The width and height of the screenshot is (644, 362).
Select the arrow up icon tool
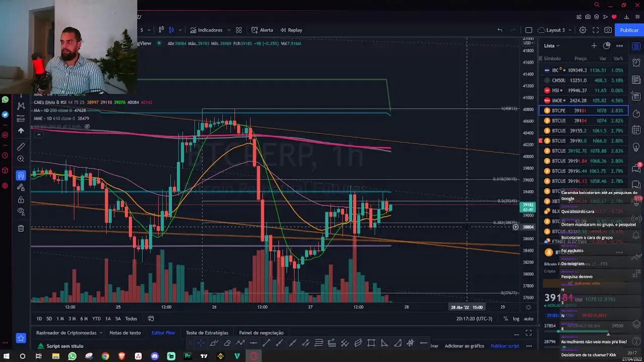(x=21, y=131)
